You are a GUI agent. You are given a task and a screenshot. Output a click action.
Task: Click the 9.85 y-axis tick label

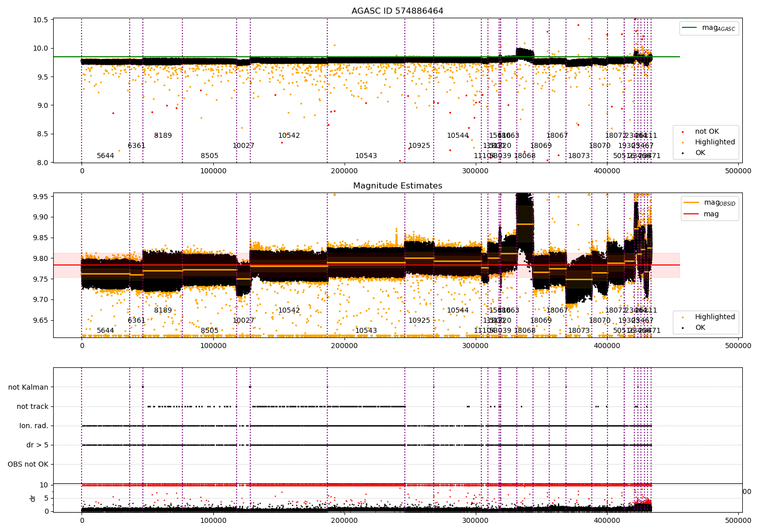40,238
